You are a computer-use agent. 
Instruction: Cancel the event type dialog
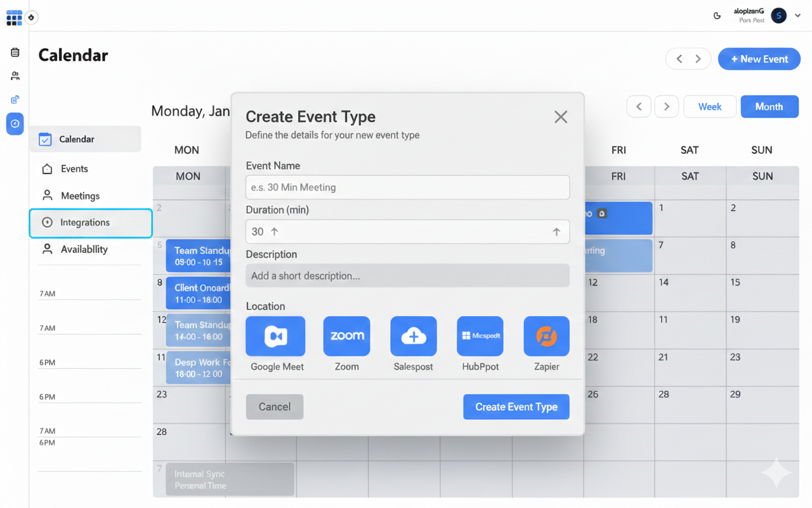click(275, 407)
